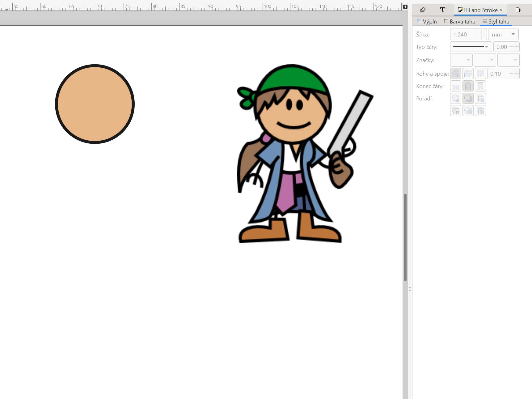Screen dimensions: 532x399
Task: Set paint order to fill, stroke, markers
Action: coord(456,99)
